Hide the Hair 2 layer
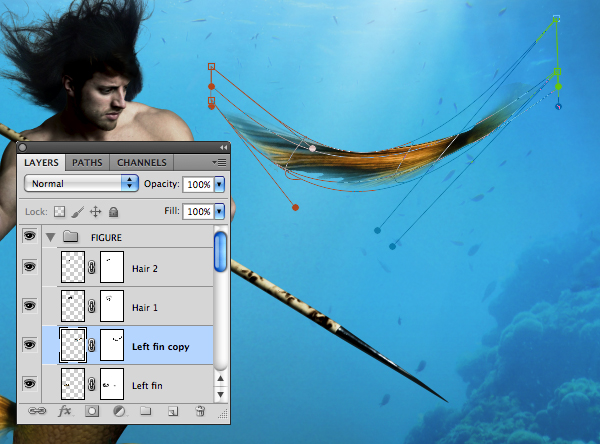The height and width of the screenshot is (444, 600). [x=29, y=266]
